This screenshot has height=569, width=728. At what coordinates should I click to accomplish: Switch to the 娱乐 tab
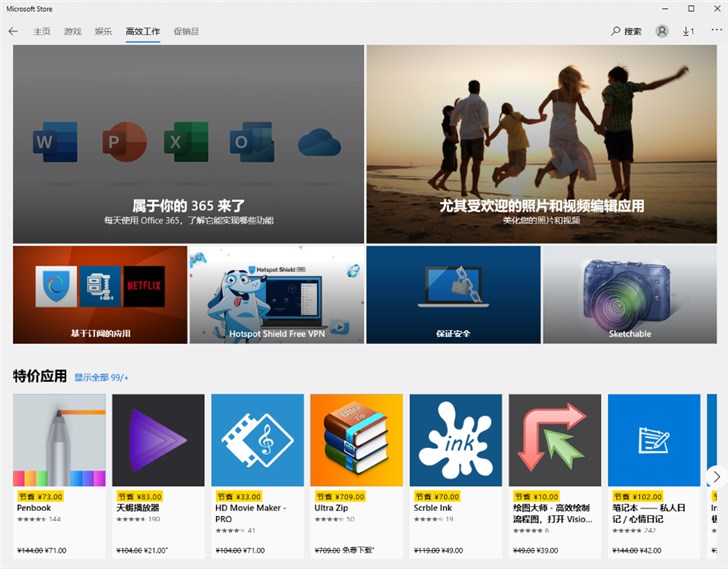103,31
